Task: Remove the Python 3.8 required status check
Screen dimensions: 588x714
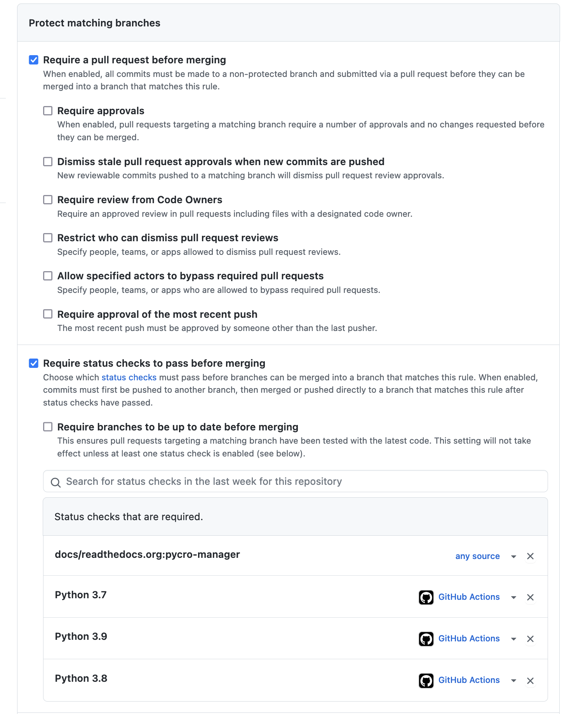Action: 530,680
